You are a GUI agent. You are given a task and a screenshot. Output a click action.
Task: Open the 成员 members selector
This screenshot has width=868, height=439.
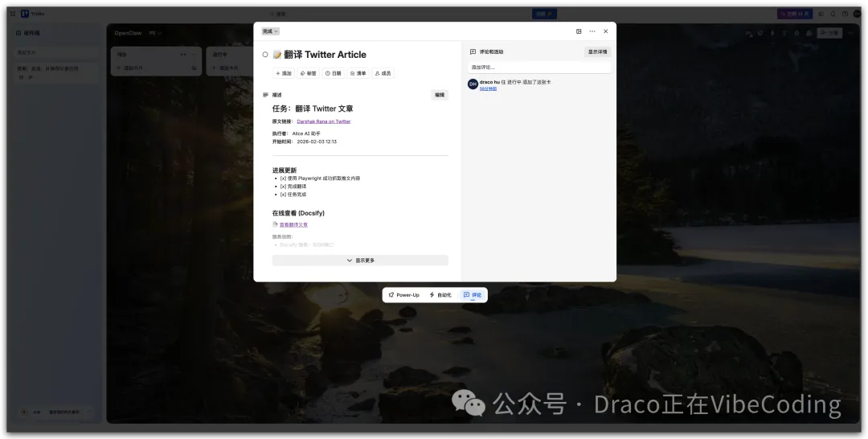coord(383,73)
